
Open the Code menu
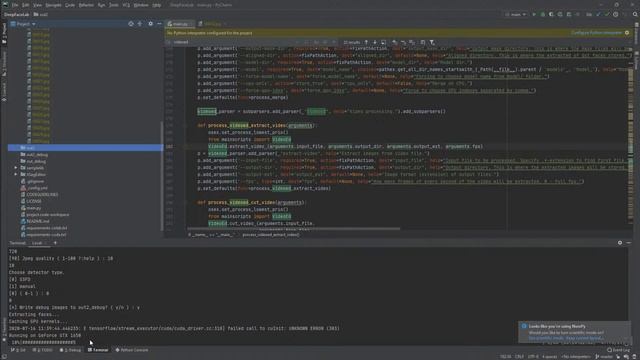click(x=70, y=5)
